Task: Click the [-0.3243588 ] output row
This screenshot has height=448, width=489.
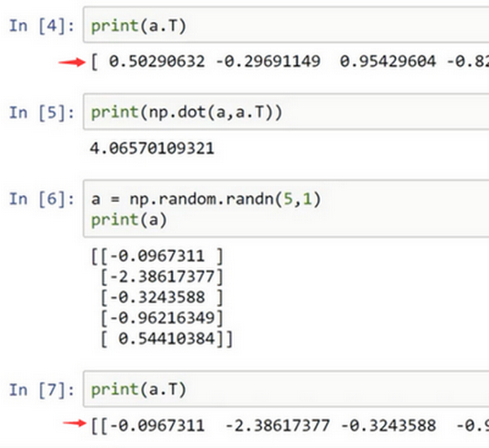Action: click(162, 297)
